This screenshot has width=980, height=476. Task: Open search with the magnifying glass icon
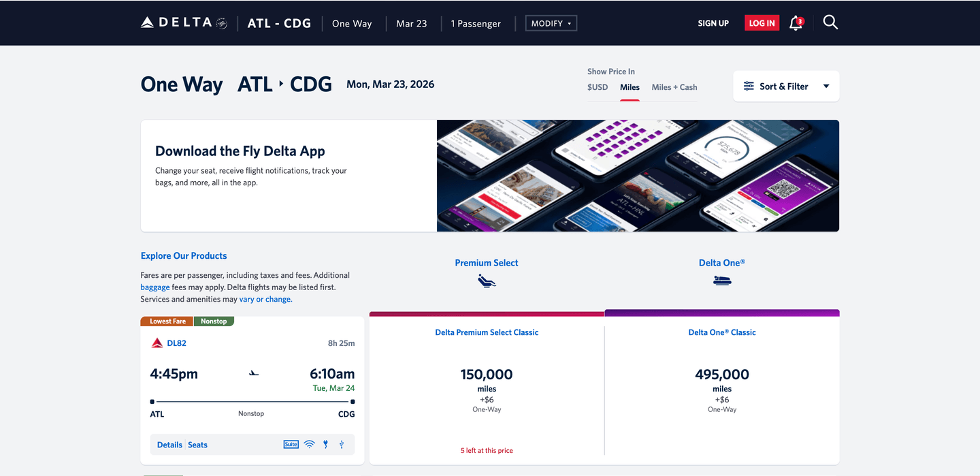[830, 22]
